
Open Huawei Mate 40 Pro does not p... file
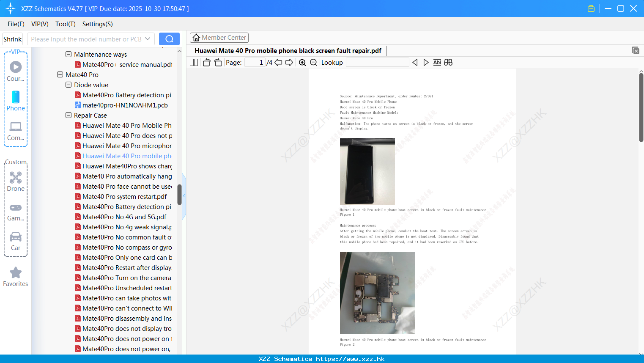[x=123, y=135]
